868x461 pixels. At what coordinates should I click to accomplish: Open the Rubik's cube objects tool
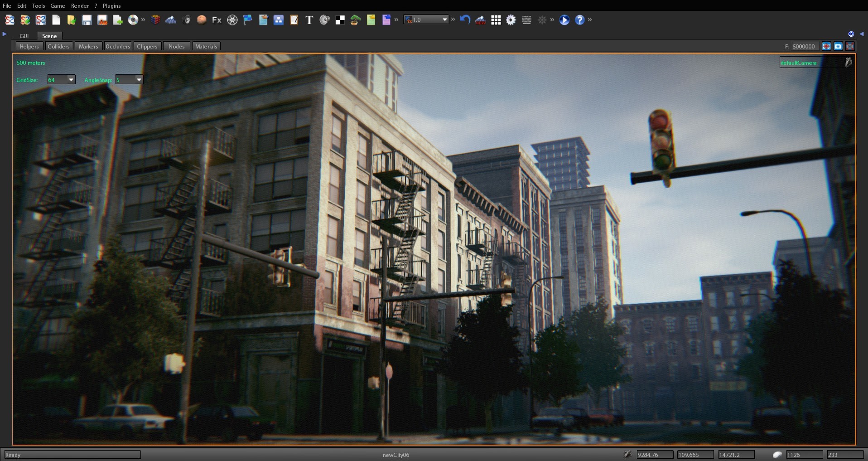[156, 20]
